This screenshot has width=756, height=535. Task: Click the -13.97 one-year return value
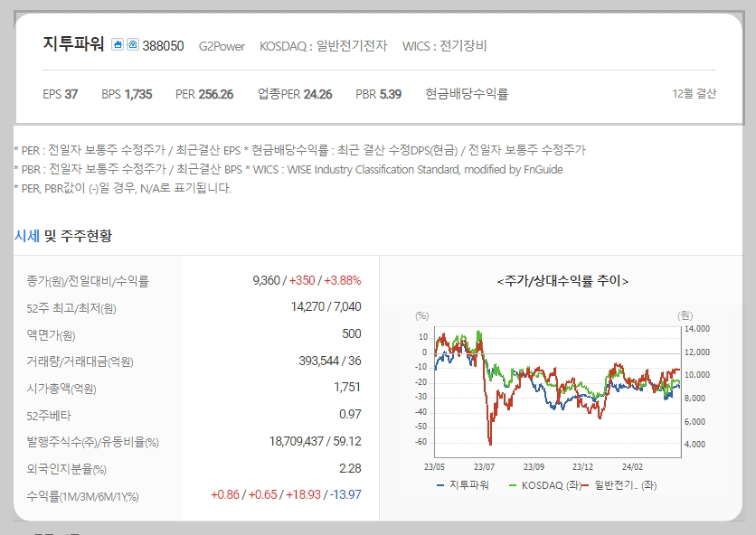pyautogui.click(x=345, y=494)
